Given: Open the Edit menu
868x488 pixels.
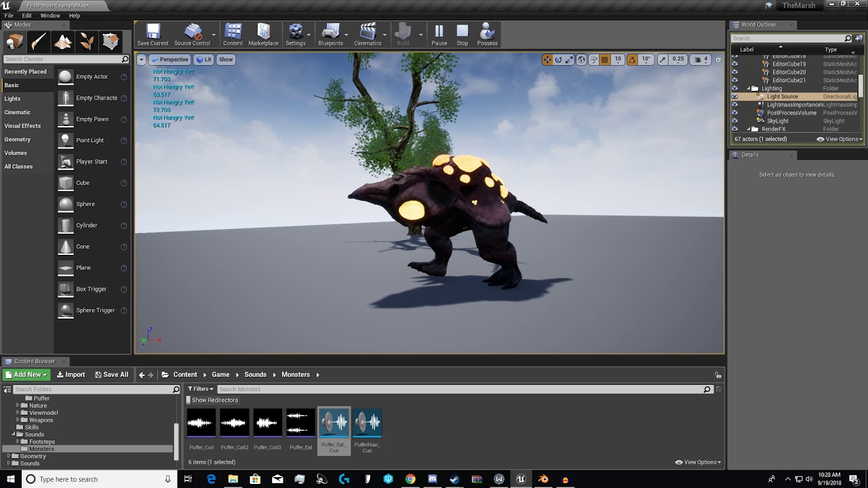Looking at the screenshot, I should tap(26, 16).
